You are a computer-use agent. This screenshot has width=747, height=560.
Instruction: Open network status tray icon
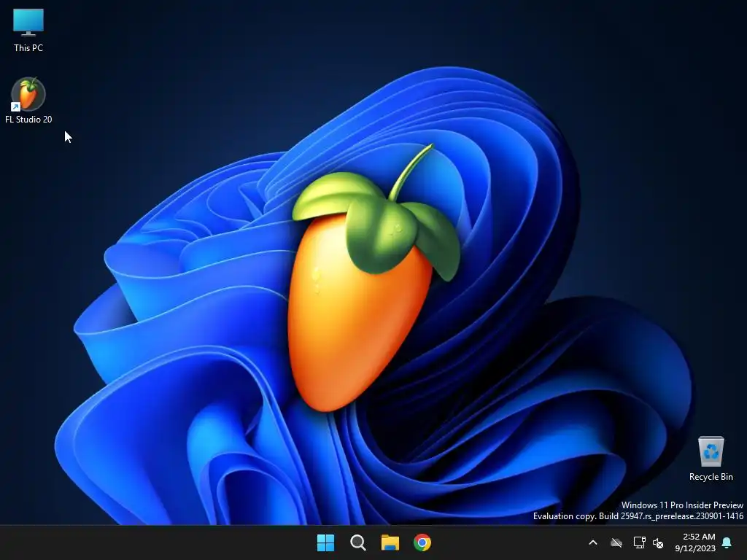click(639, 542)
